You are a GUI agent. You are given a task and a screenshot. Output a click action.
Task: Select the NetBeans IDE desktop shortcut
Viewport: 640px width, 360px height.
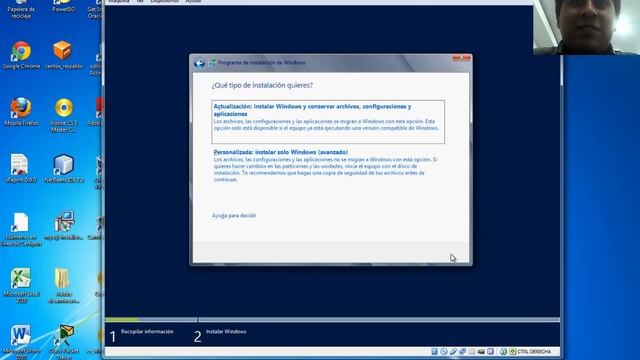pos(64,168)
